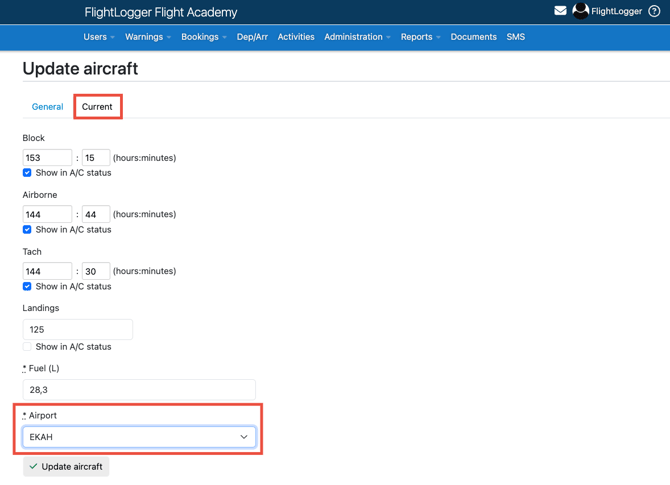Image resolution: width=670 pixels, height=485 pixels.
Task: Toggle Airborne Show in A/C status checkbox
Action: (x=28, y=230)
